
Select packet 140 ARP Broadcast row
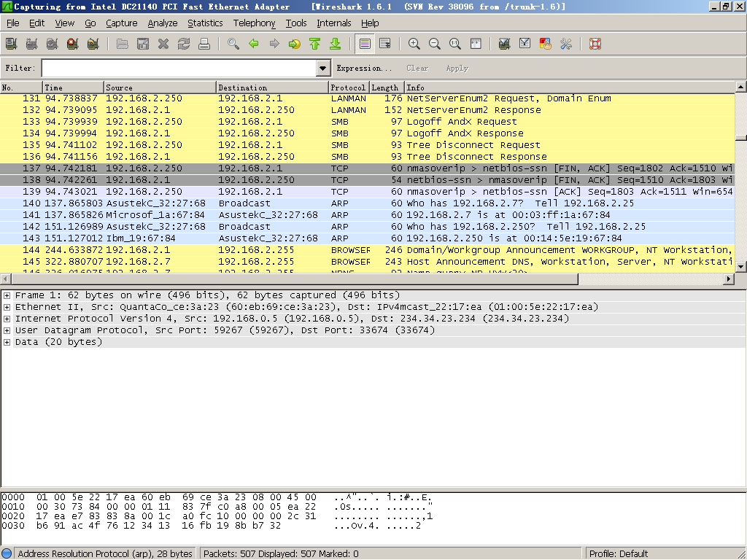point(368,203)
